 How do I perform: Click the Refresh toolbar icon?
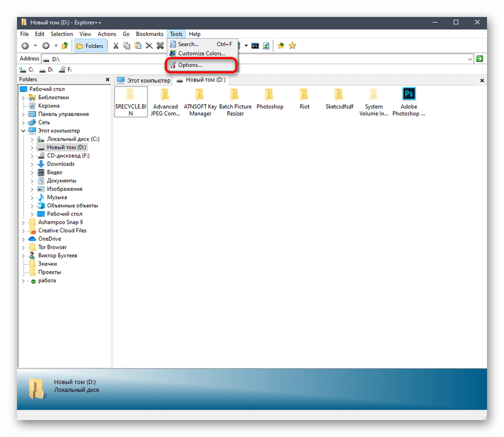pos(266,46)
